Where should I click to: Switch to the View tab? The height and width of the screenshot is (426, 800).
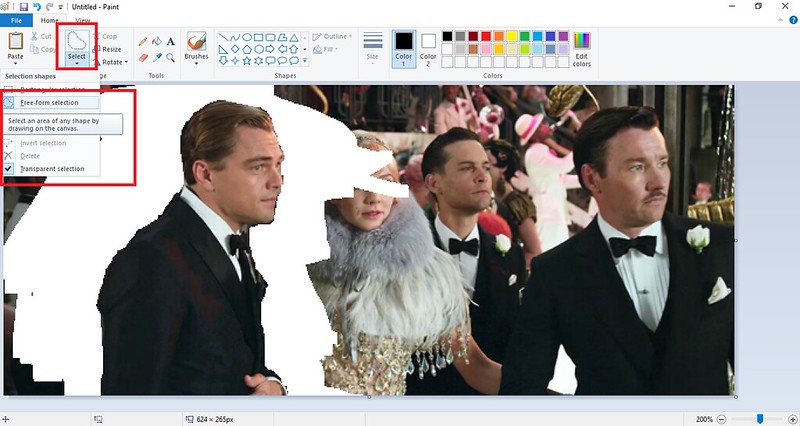coord(82,20)
